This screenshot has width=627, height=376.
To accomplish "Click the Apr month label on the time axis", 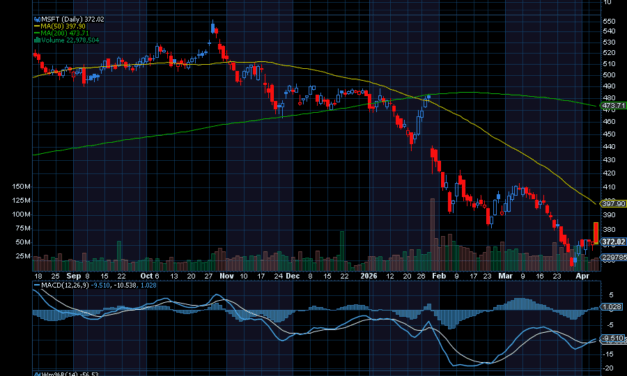I will coord(582,276).
